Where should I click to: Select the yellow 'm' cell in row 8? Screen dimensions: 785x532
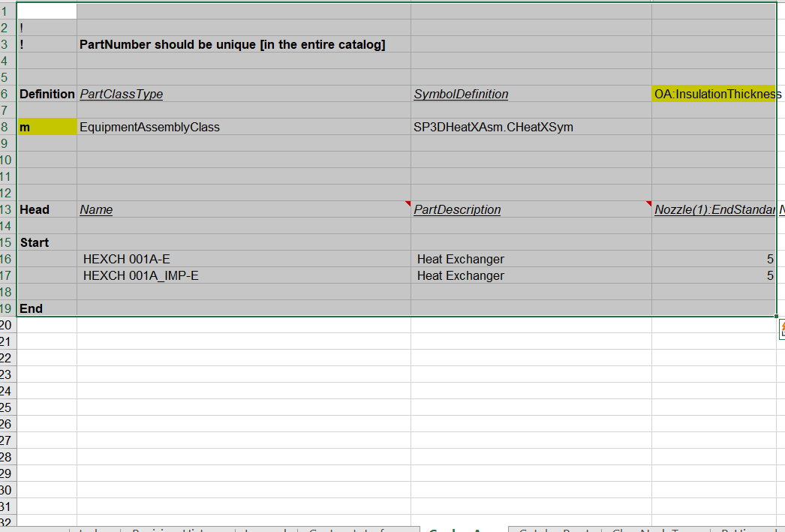pyautogui.click(x=47, y=127)
